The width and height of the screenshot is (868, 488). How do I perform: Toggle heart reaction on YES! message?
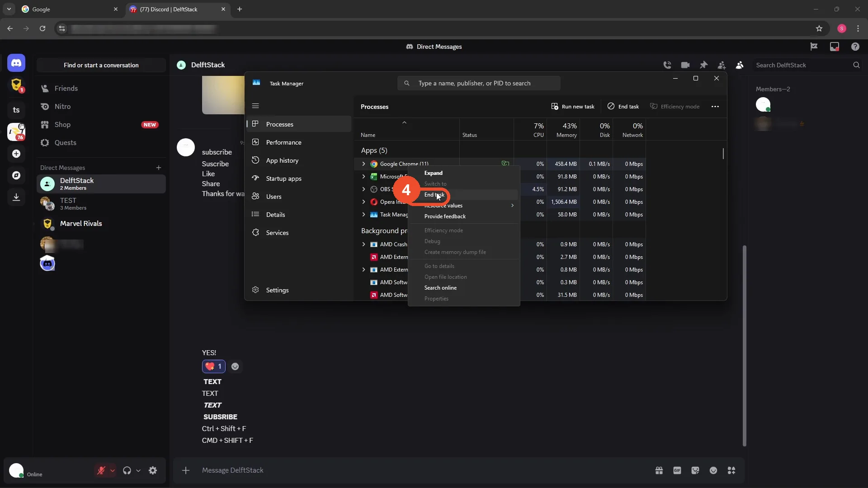[214, 366]
